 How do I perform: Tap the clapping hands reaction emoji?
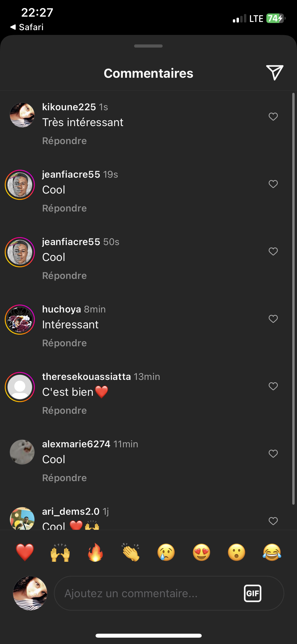coord(130,552)
